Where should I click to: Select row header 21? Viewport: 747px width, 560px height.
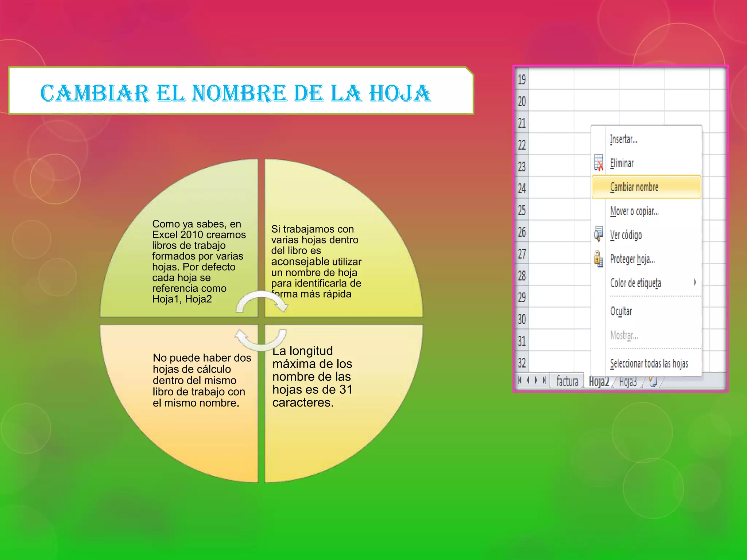522,123
